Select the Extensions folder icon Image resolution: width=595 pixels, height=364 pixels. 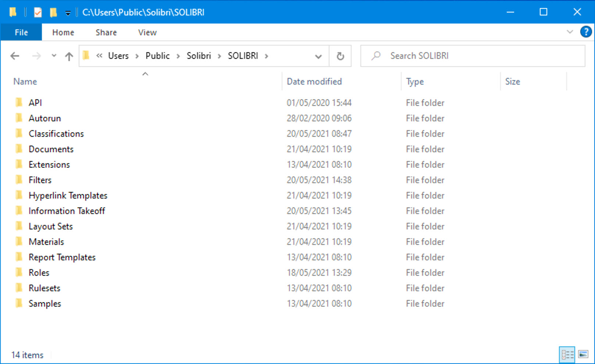coord(19,164)
